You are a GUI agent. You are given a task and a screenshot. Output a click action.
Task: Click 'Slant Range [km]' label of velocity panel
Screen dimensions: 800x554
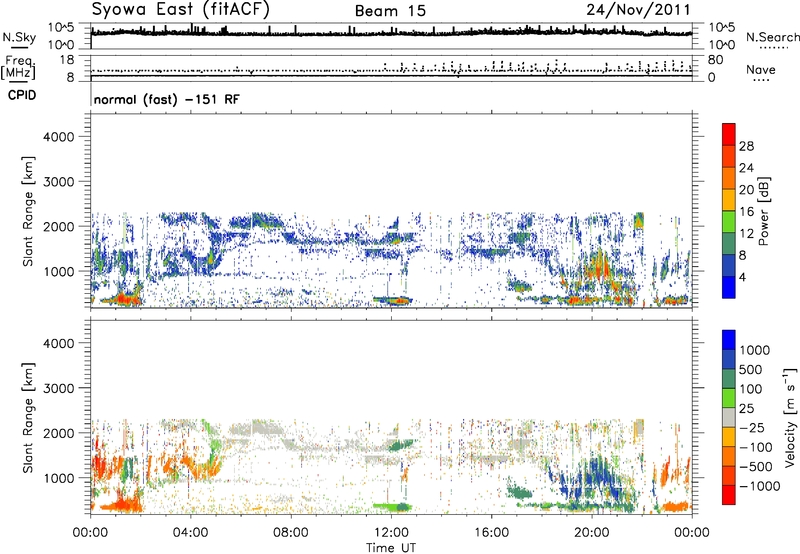(x=28, y=418)
